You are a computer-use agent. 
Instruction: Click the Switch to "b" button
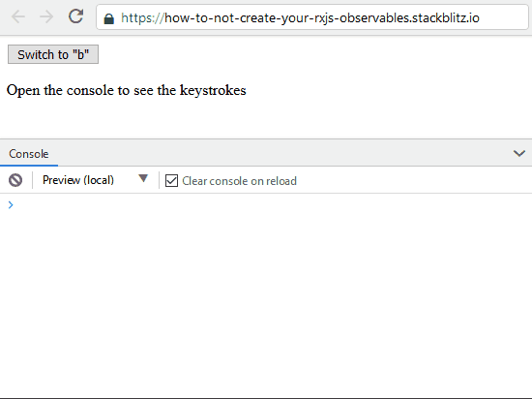coord(53,54)
